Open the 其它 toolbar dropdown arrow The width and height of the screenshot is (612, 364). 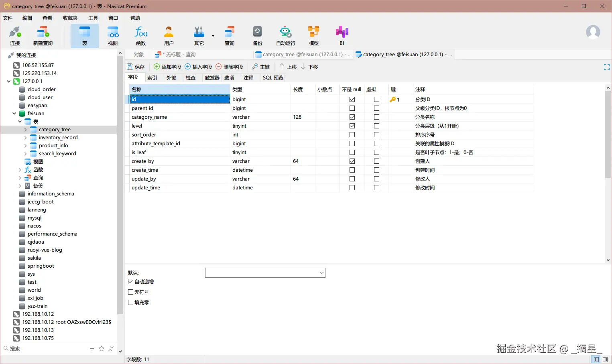click(213, 36)
